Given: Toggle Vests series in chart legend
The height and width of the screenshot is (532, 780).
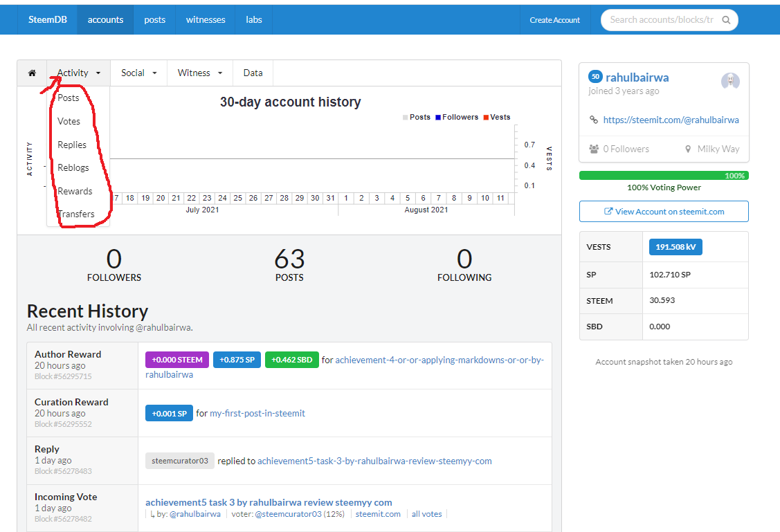Looking at the screenshot, I should 496,118.
